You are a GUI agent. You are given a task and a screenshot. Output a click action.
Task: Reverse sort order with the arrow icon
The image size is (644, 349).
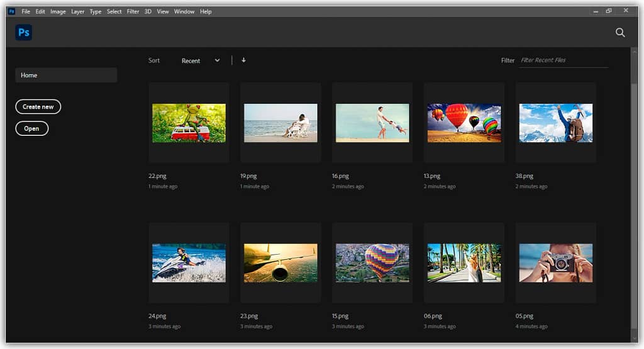pyautogui.click(x=243, y=60)
